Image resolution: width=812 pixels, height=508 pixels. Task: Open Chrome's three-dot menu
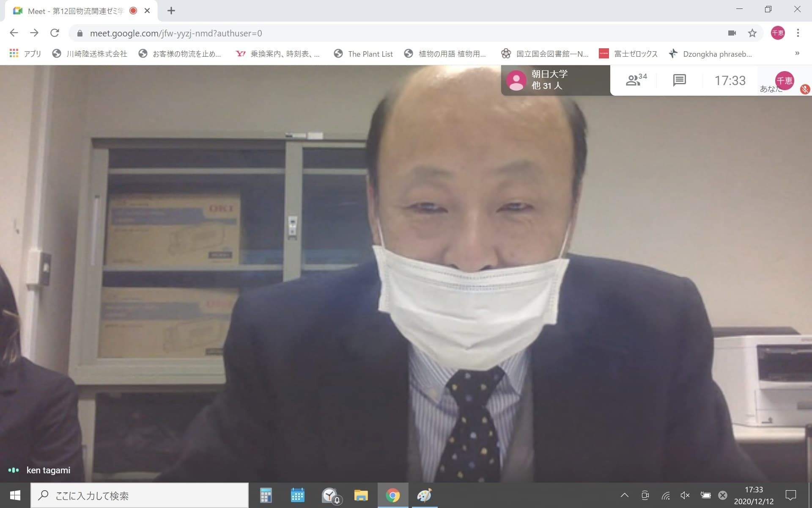click(798, 33)
